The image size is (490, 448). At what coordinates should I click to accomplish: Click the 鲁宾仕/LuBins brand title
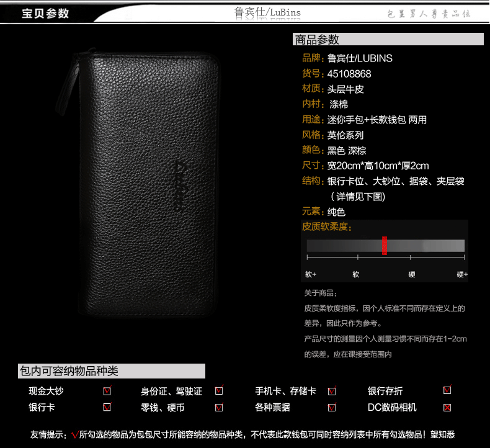(x=267, y=12)
